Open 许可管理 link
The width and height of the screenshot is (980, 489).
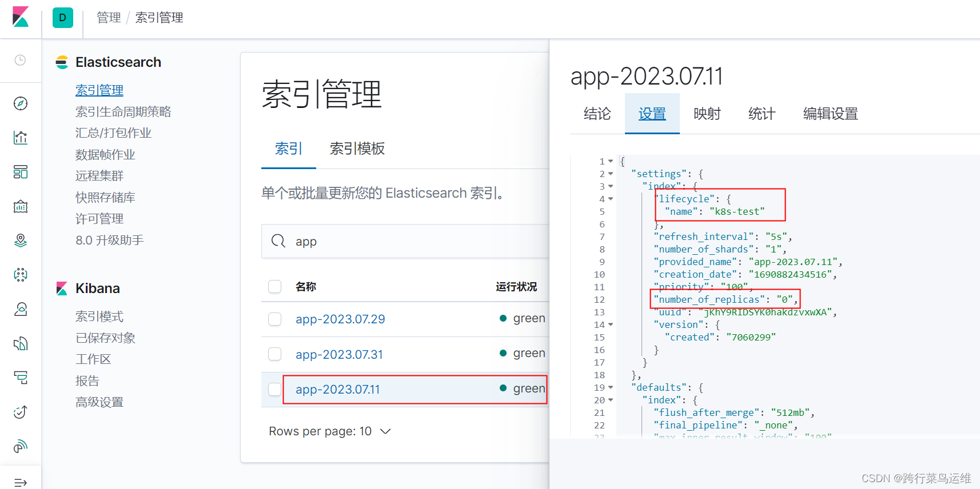click(99, 219)
